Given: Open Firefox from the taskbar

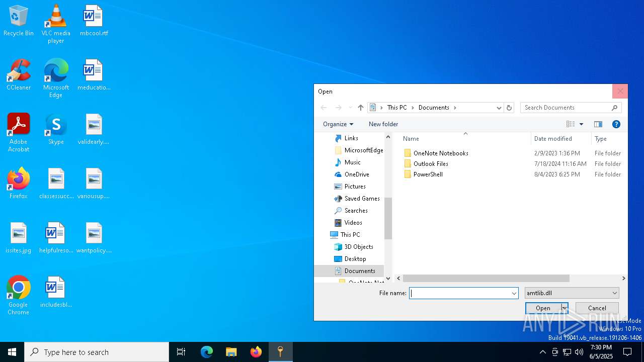Looking at the screenshot, I should point(256,352).
